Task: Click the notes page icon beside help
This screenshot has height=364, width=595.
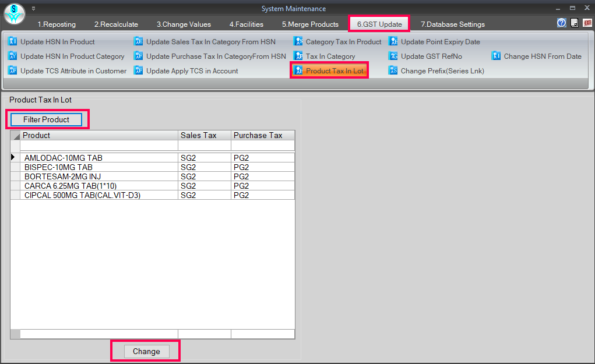Action: (575, 23)
